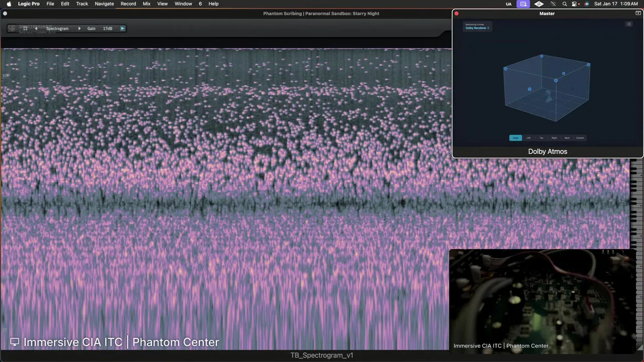
Task: Select the Right view tab
Action: tap(554, 138)
